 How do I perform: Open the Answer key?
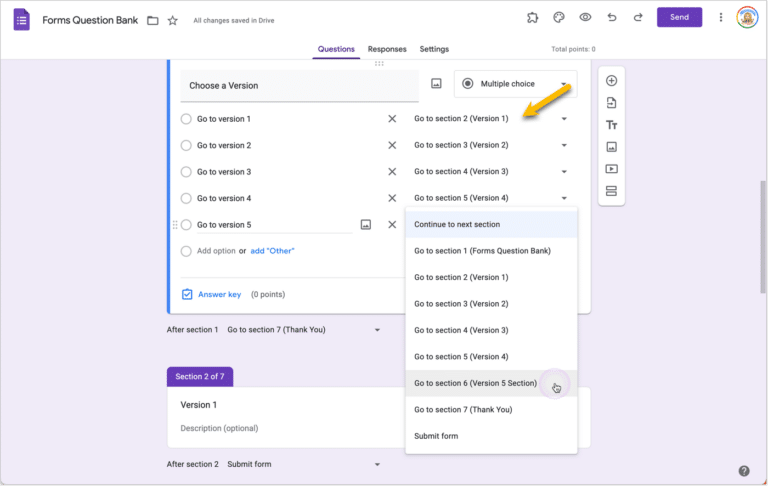[212, 294]
